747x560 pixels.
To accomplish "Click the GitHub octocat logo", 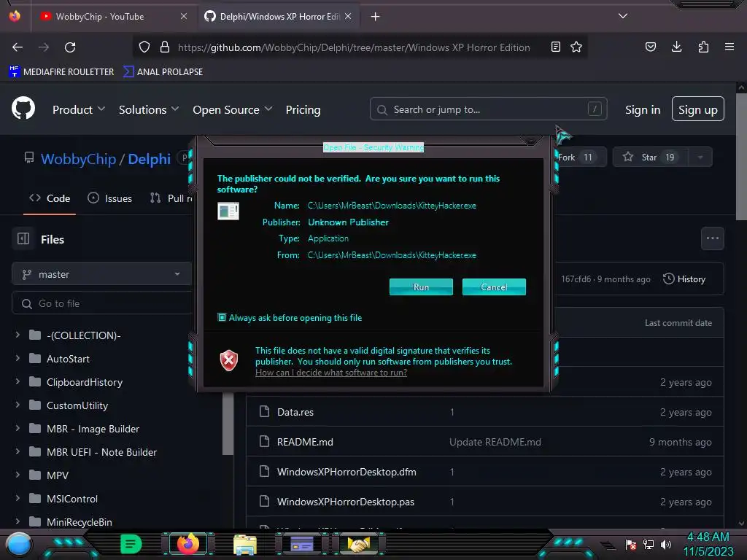I will coord(23,109).
